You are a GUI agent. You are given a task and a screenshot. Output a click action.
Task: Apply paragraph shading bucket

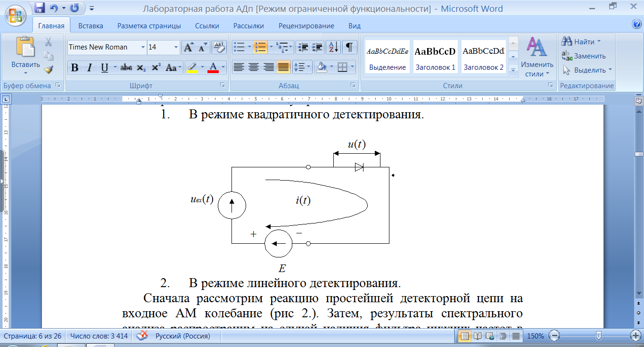[321, 67]
